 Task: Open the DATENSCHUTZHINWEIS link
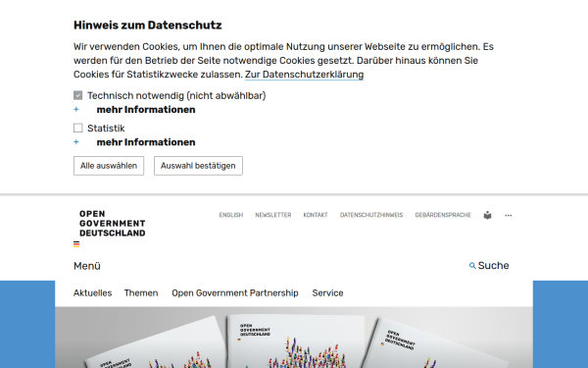[x=371, y=215]
